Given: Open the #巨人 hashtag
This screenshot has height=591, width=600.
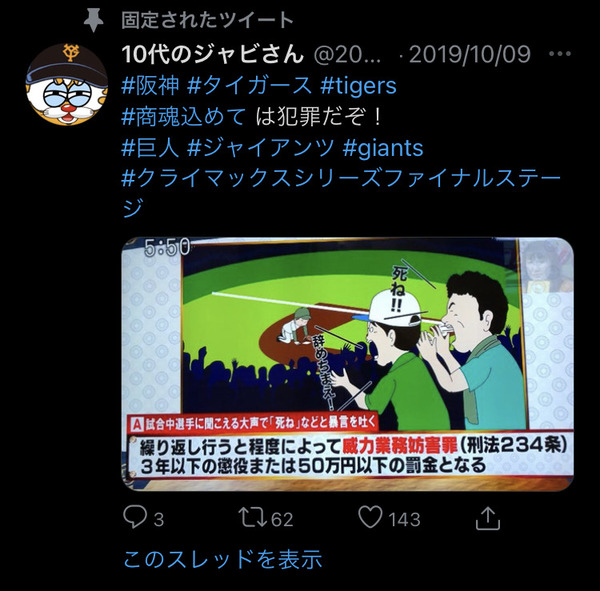Looking at the screenshot, I should pos(150,148).
